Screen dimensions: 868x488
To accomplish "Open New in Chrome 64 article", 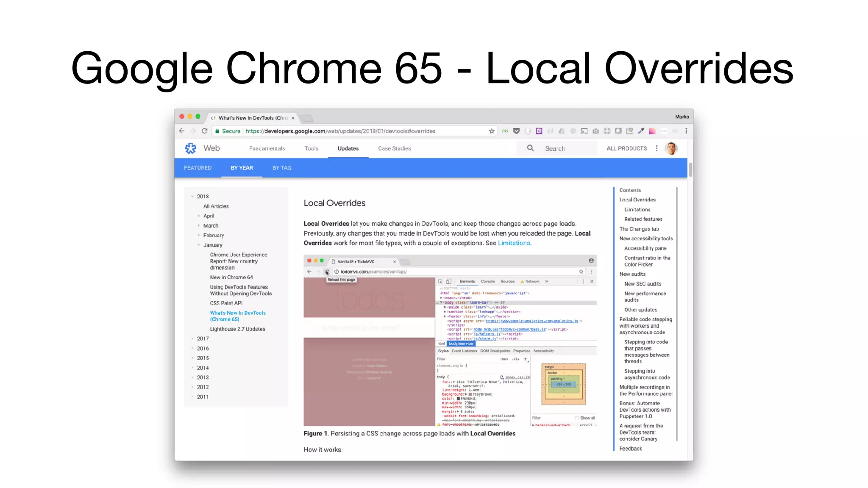I will [x=231, y=277].
